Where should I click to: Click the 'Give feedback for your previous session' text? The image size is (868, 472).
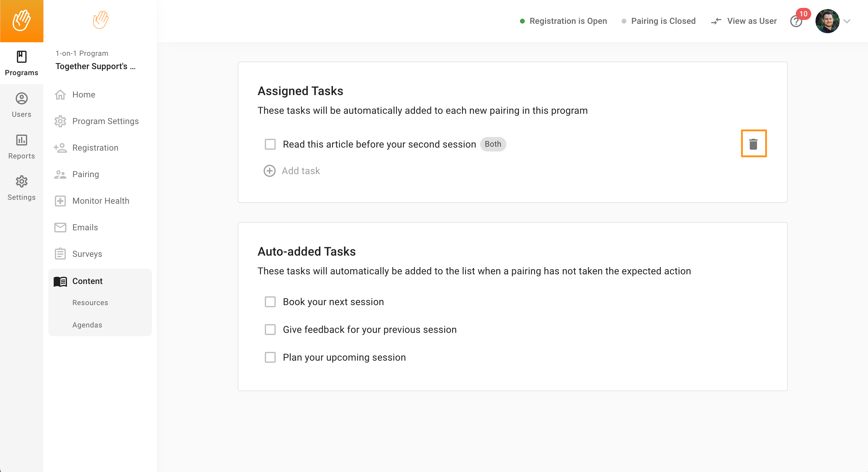click(x=370, y=329)
